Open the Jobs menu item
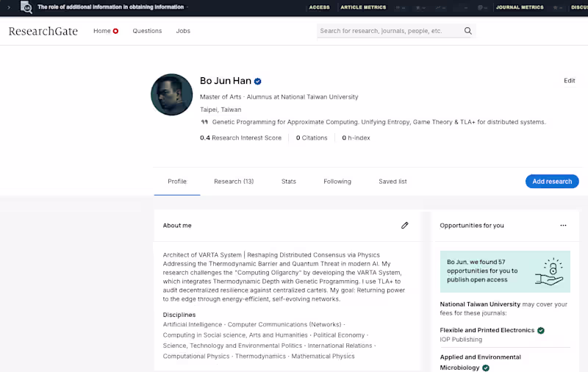The width and height of the screenshot is (588, 372). [183, 31]
